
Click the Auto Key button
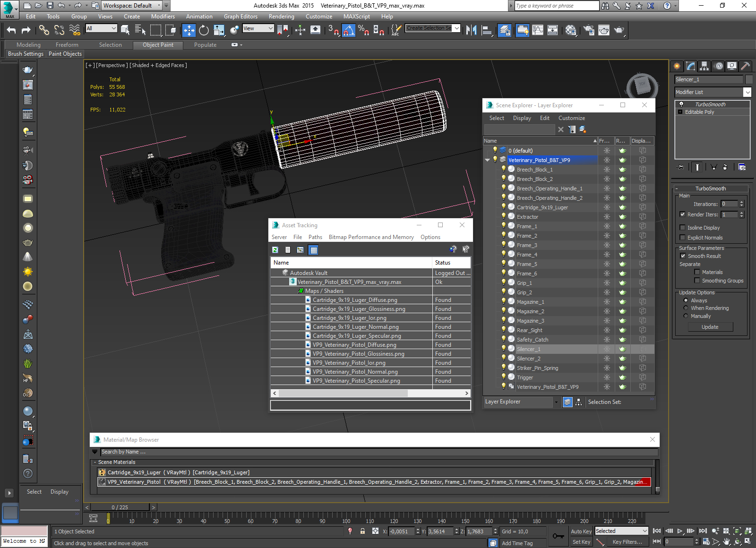[x=581, y=531]
